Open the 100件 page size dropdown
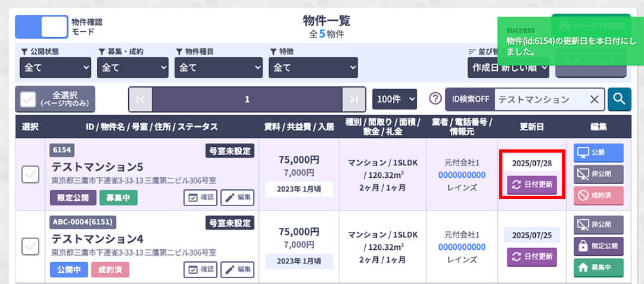Viewport: 644px width, 284px height. point(395,99)
